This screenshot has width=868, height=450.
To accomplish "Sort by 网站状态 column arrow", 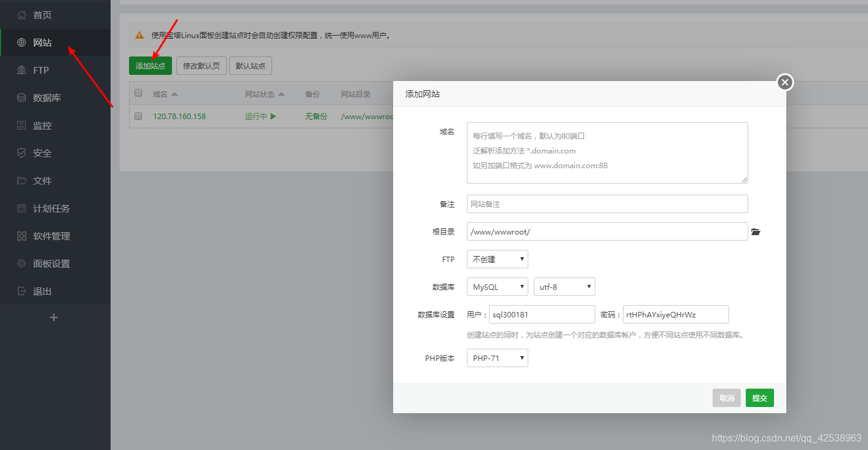I will (x=281, y=95).
